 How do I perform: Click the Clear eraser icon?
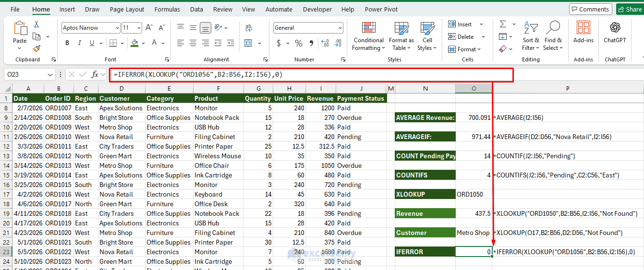pyautogui.click(x=503, y=48)
